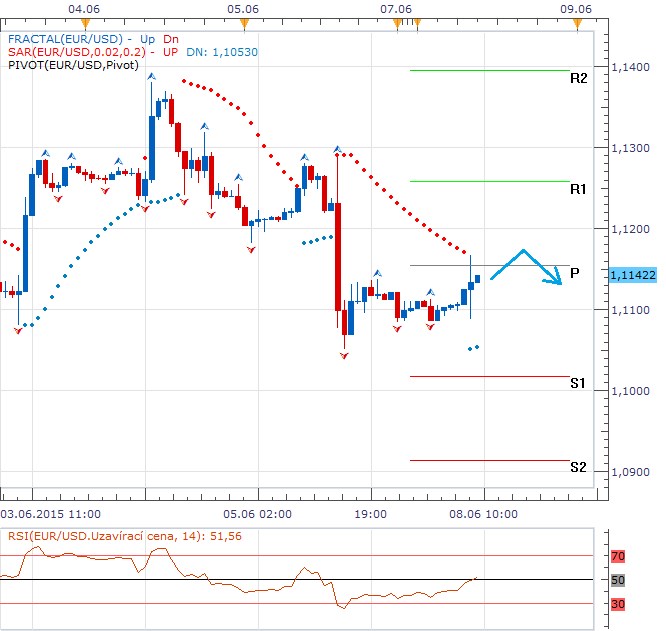The width and height of the screenshot is (666, 631).
Task: Click the S2 support level label
Action: coord(578,468)
